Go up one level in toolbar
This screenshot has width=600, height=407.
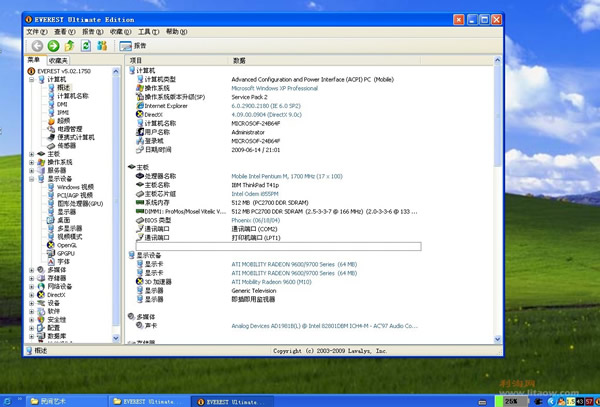[x=70, y=46]
